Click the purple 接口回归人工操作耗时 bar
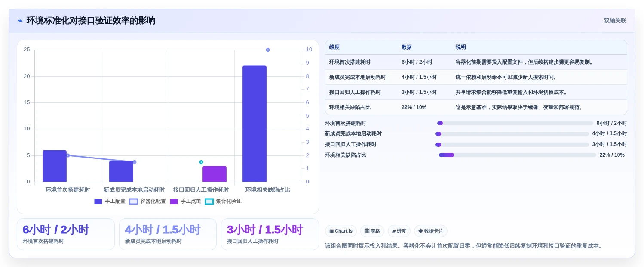The image size is (644, 267). 215,174
